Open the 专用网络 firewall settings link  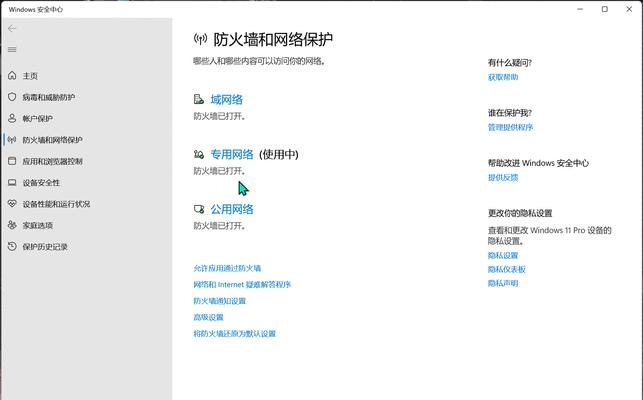pos(232,154)
